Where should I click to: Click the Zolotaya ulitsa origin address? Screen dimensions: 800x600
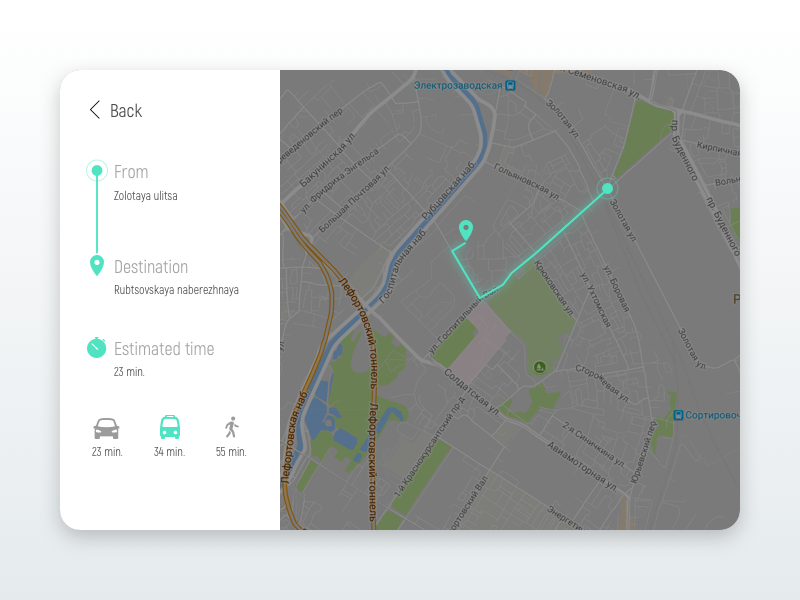pos(147,195)
